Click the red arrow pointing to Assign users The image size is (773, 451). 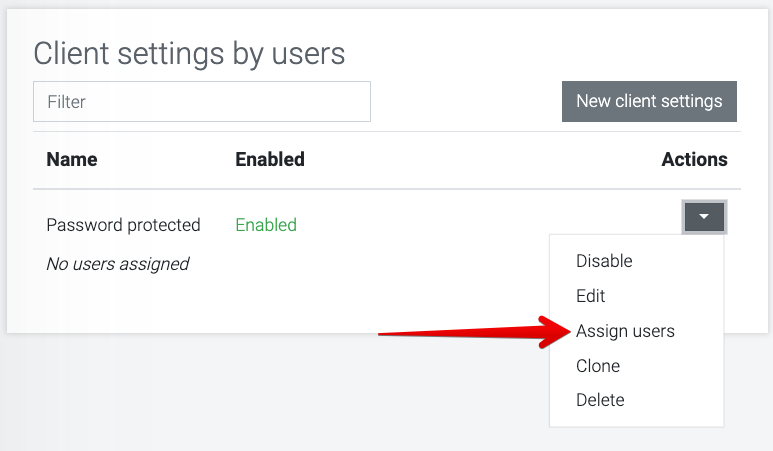coord(470,332)
